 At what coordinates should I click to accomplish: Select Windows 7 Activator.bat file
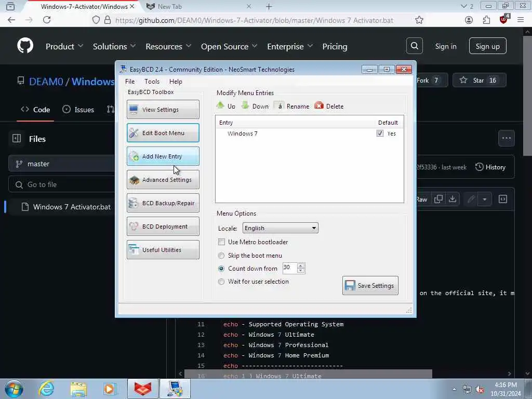tap(66, 207)
